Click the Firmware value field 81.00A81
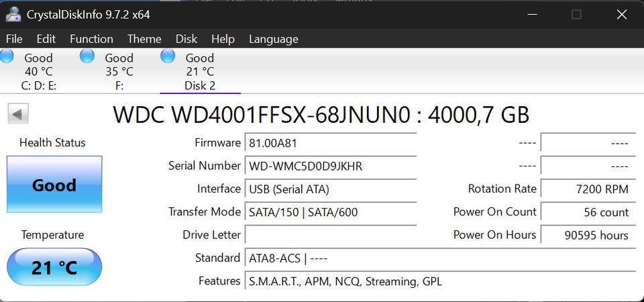The width and height of the screenshot is (644, 302). (331, 143)
